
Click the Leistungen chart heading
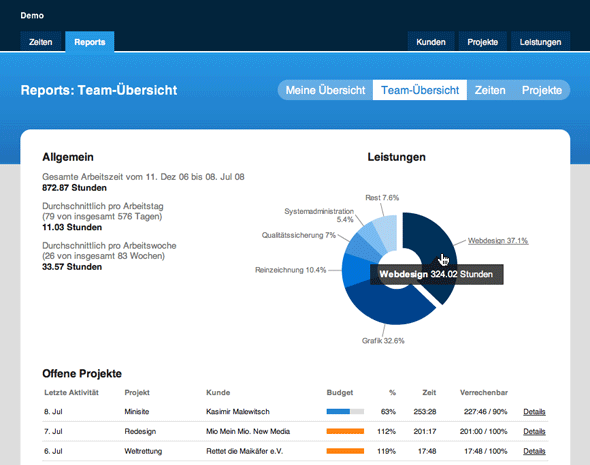click(x=396, y=157)
